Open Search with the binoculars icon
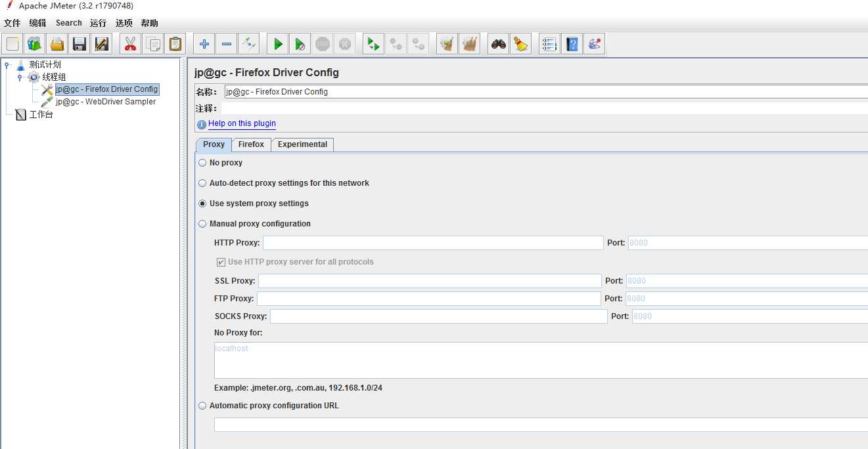868x449 pixels. [x=499, y=44]
